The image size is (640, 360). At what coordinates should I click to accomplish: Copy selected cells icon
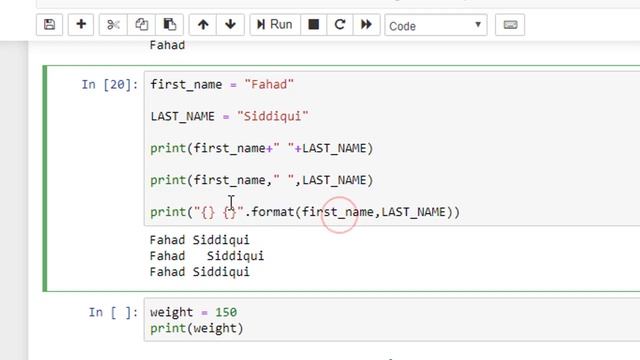coord(141,25)
